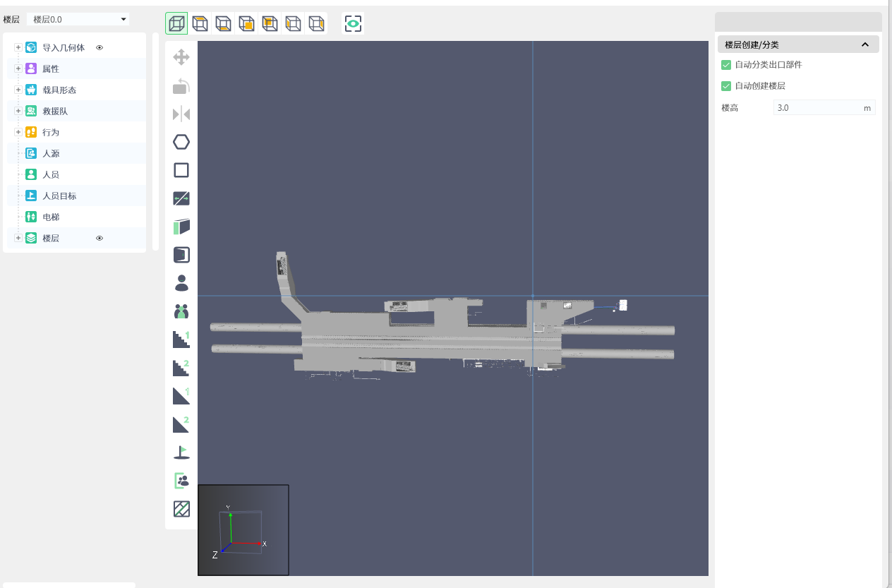Hide the 楼层 node with its eye icon
Screen dimensions: 892x588
[x=100, y=239]
